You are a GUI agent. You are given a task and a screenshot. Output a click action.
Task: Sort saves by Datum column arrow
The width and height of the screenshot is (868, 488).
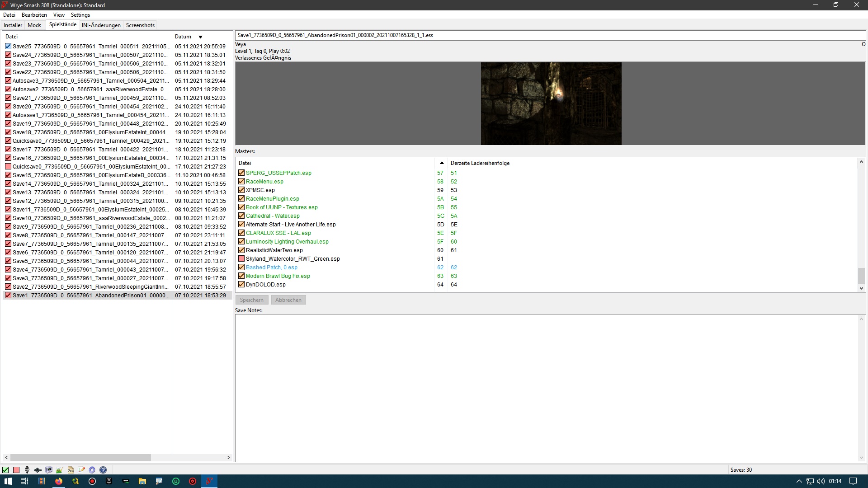pos(200,37)
